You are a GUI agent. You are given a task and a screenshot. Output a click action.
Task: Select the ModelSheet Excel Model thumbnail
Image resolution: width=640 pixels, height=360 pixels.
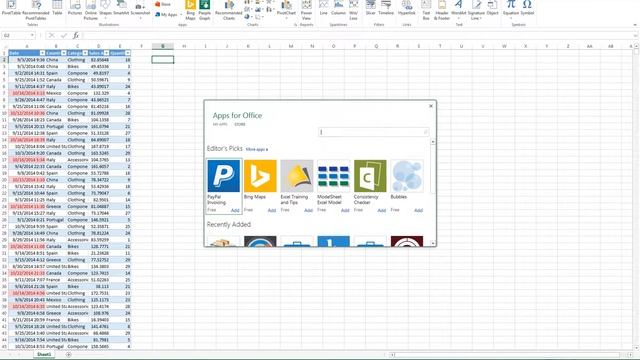coord(333,176)
